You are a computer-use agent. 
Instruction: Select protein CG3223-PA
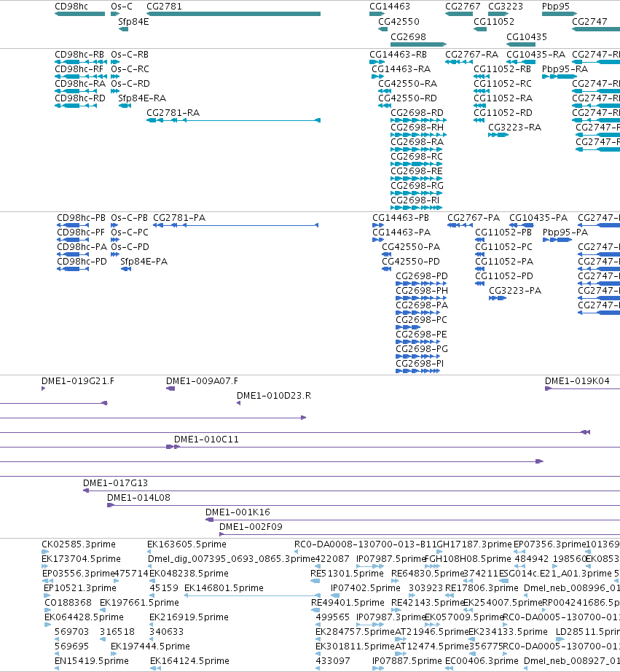pos(498,298)
